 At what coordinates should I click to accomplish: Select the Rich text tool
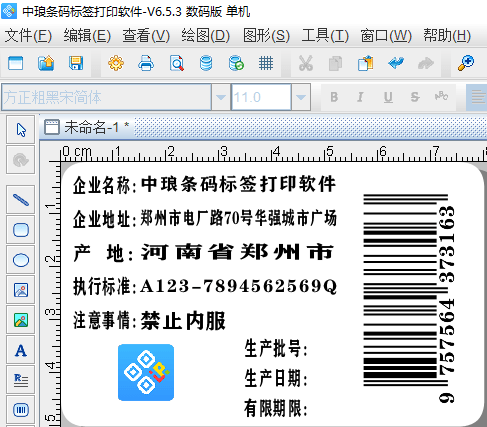pos(21,380)
